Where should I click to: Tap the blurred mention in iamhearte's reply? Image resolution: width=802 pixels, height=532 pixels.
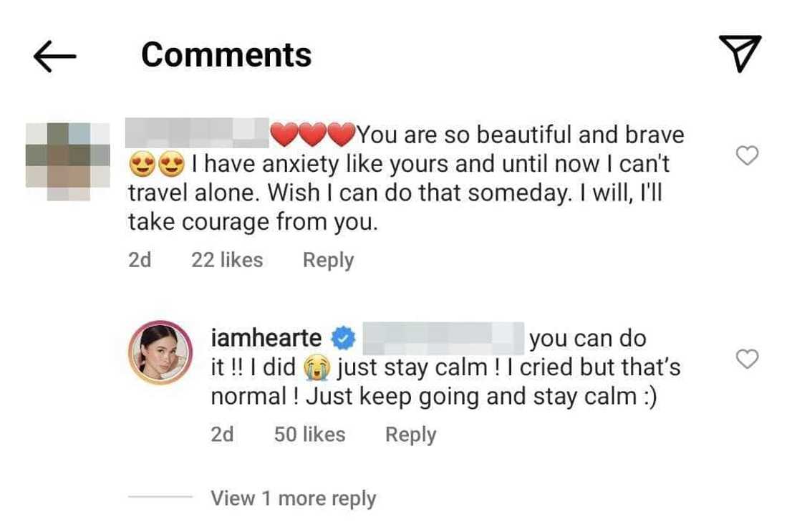(444, 339)
